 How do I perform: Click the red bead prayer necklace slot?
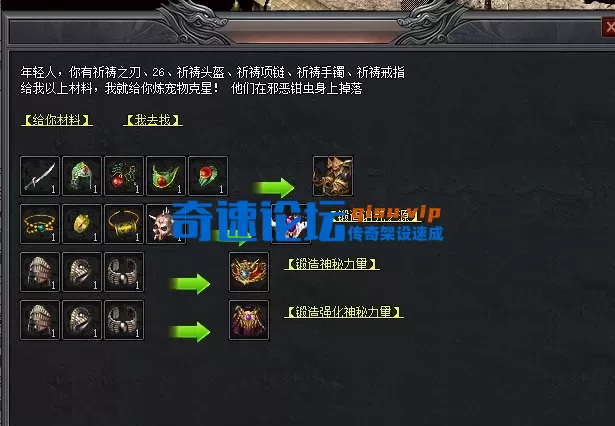(124, 176)
